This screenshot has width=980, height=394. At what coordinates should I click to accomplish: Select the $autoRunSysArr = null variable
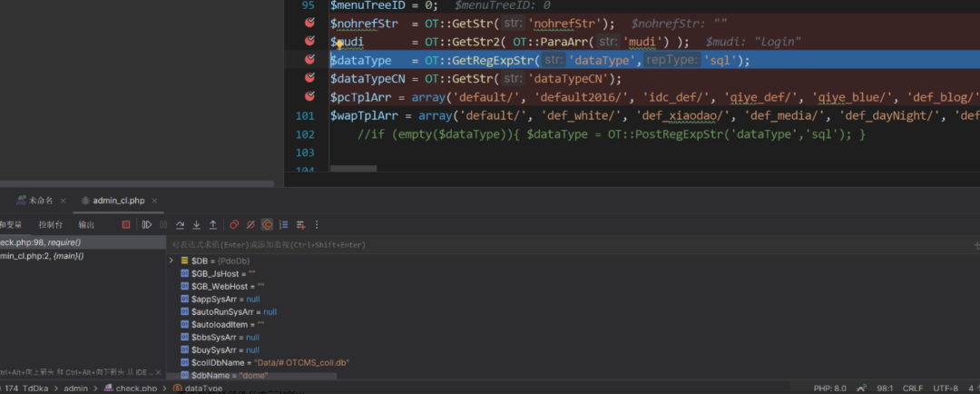228,311
